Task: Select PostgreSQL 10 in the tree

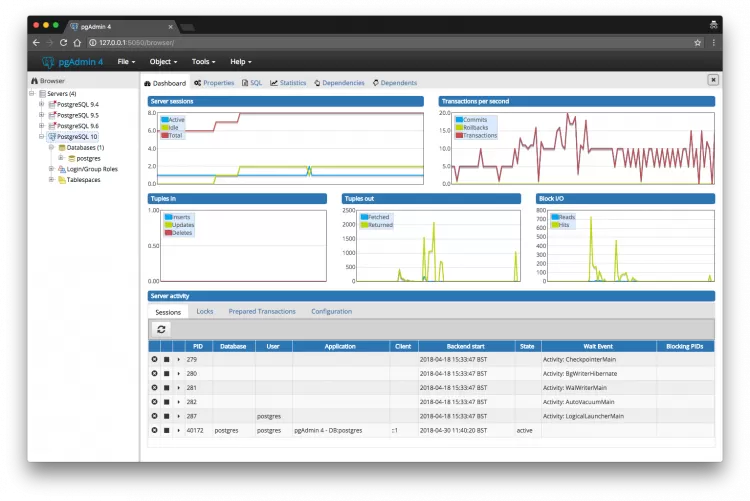Action: [x=77, y=137]
